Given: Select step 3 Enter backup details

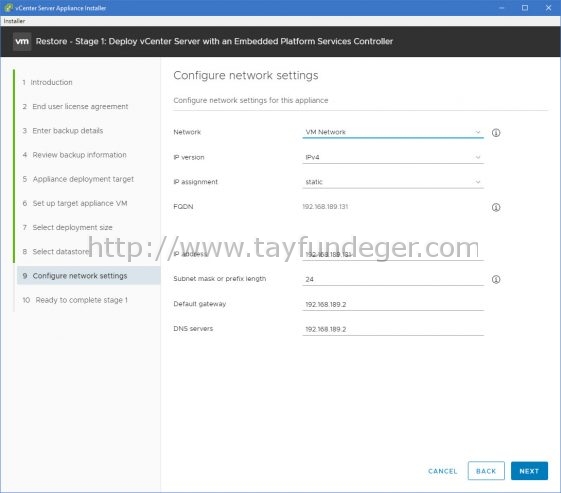Looking at the screenshot, I should (63, 131).
